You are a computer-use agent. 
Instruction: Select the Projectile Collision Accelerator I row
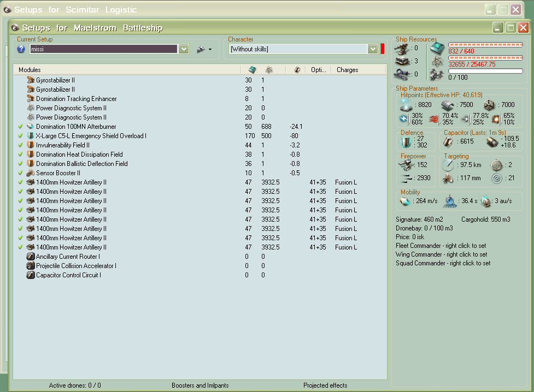pyautogui.click(x=200, y=266)
